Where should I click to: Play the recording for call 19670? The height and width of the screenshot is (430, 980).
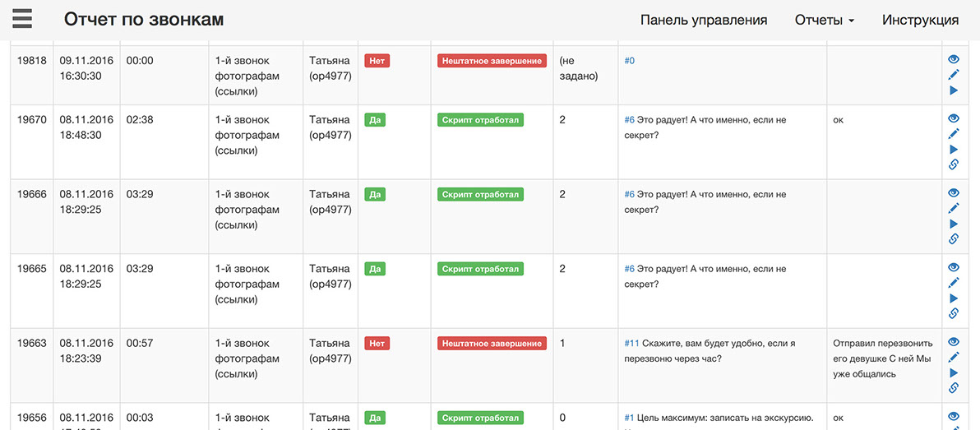click(954, 149)
